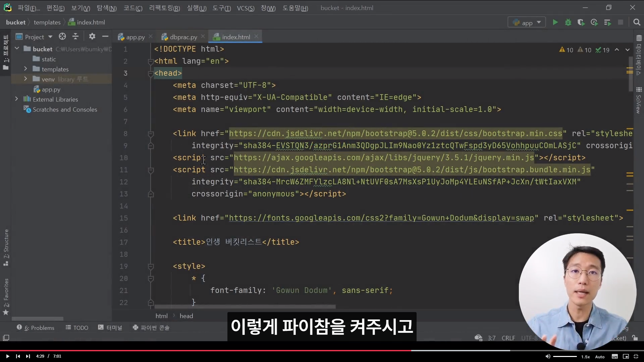Screen dimensions: 644x362
Task: Change playback speed 1.5x
Action: [586, 357]
